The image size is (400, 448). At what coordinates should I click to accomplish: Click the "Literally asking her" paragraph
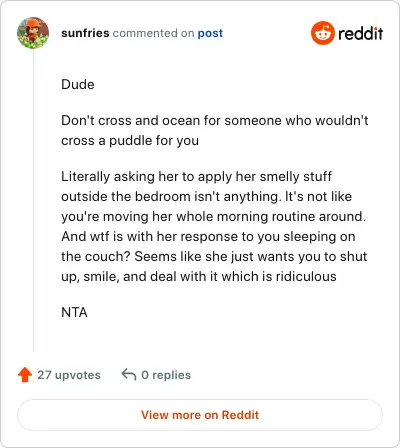(214, 226)
